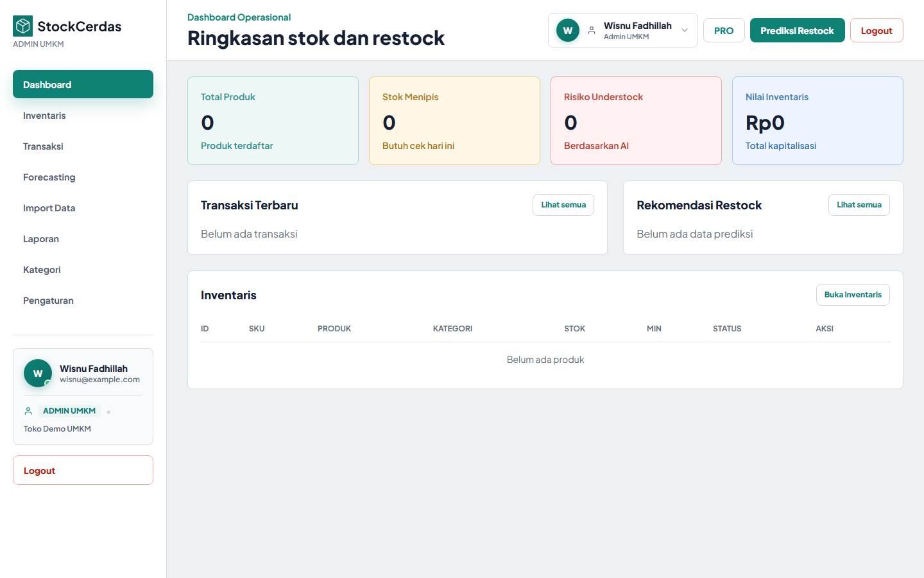This screenshot has height=578, width=924.
Task: Click the Rp0 inventory value
Action: 765,123
